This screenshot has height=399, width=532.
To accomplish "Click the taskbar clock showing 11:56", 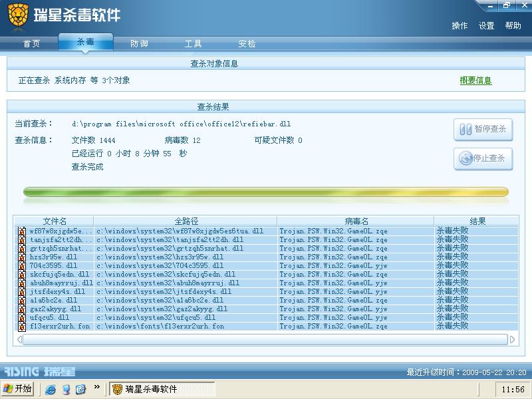I will [513, 389].
